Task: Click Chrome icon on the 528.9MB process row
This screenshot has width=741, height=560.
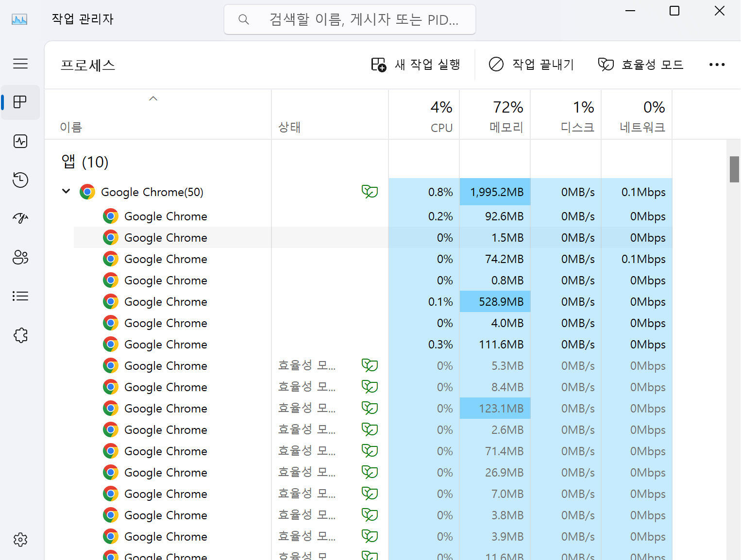Action: click(x=111, y=301)
